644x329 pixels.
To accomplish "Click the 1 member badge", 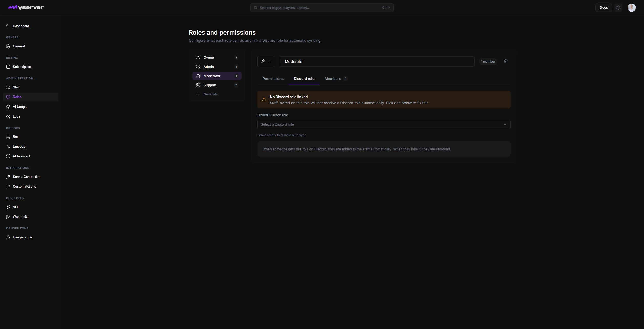I will coord(488,61).
